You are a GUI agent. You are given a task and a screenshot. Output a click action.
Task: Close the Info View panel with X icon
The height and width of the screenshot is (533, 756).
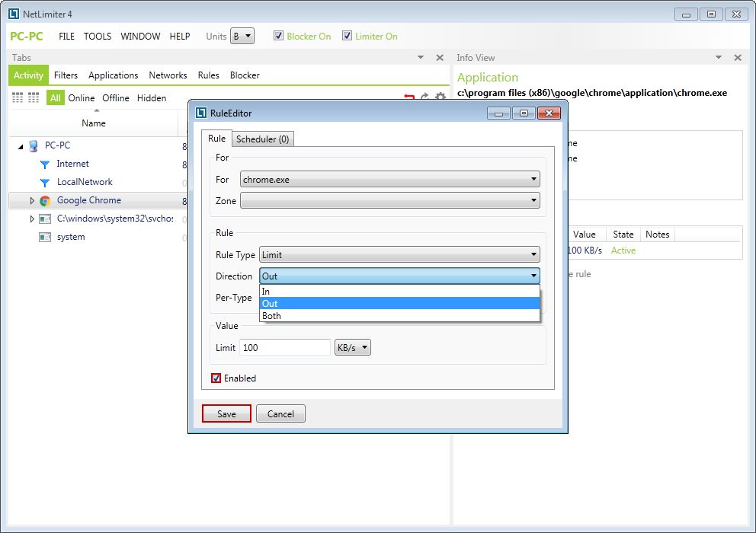(738, 57)
